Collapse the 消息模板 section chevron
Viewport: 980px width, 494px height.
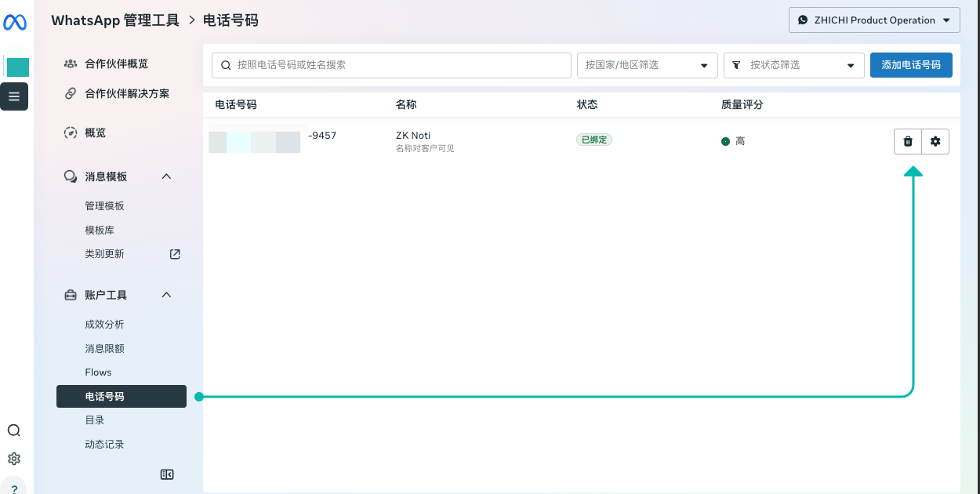pos(166,176)
